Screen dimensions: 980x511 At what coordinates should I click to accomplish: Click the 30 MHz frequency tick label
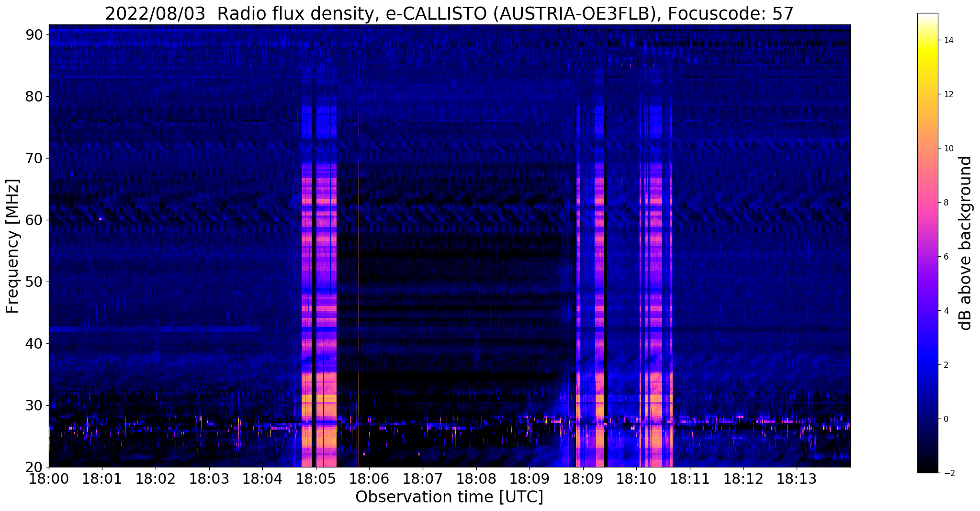point(34,406)
